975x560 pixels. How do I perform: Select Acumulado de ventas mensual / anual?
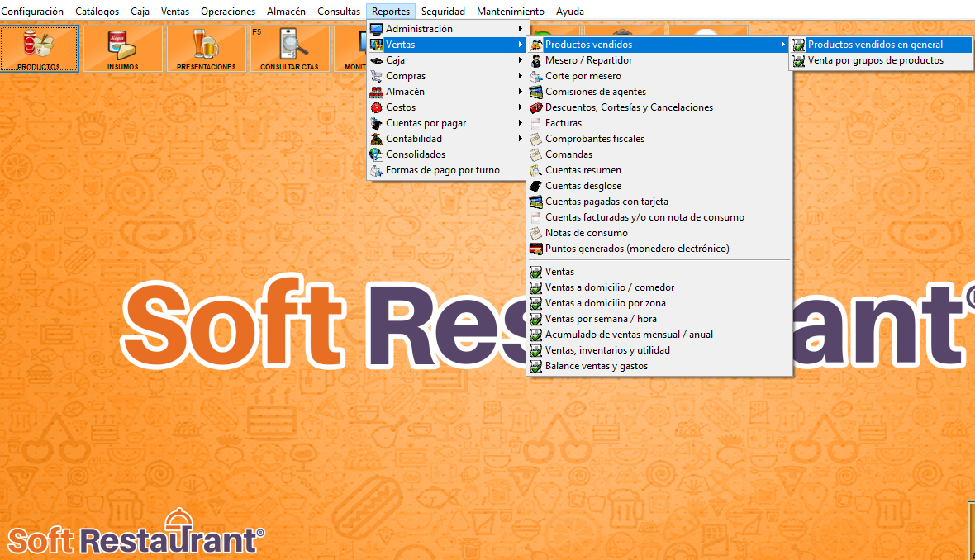coord(659,335)
